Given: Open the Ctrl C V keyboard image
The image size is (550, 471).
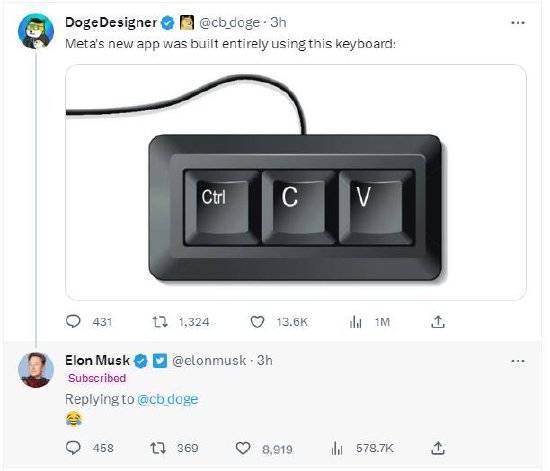Looking at the screenshot, I should [296, 182].
